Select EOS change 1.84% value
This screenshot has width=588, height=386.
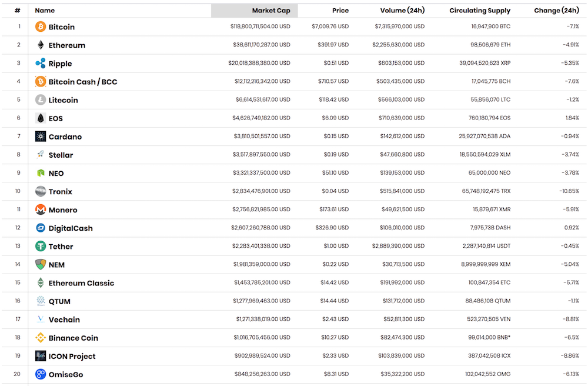click(x=572, y=118)
